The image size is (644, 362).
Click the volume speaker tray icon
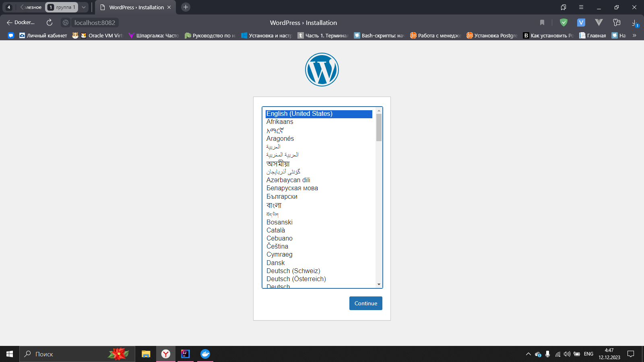pyautogui.click(x=567, y=354)
